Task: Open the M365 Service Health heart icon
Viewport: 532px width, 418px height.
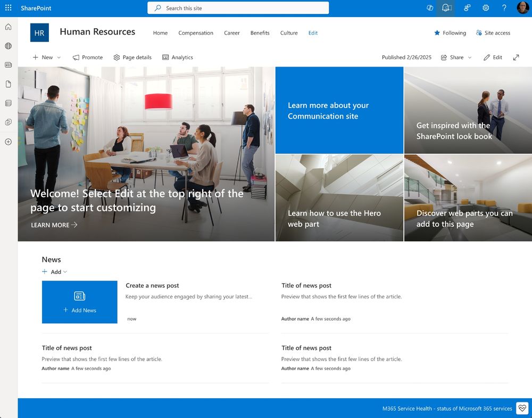Action: coord(522,408)
